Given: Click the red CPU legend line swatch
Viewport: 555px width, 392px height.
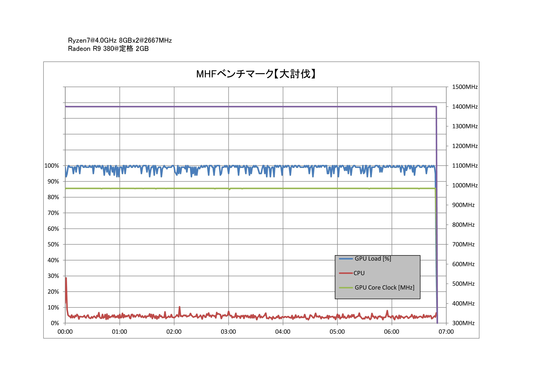Looking at the screenshot, I should [x=346, y=273].
